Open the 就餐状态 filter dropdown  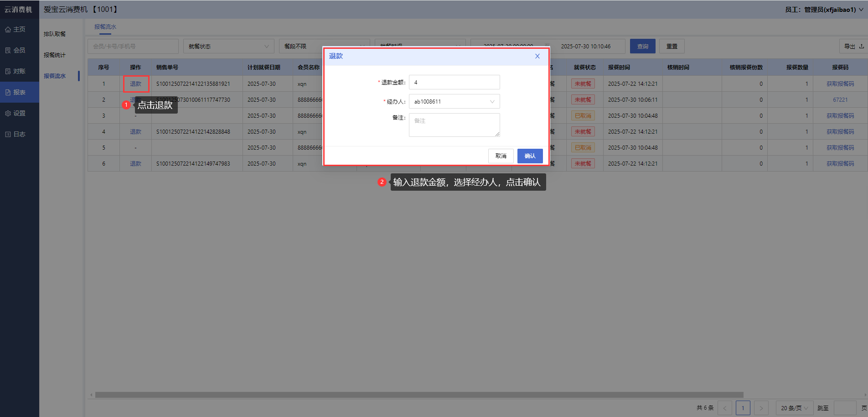click(x=228, y=47)
